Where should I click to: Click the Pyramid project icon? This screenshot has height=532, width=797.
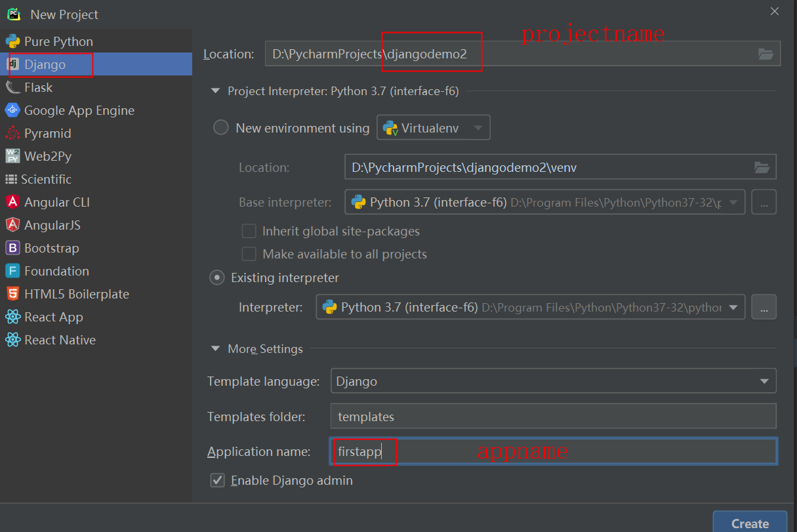(12, 133)
